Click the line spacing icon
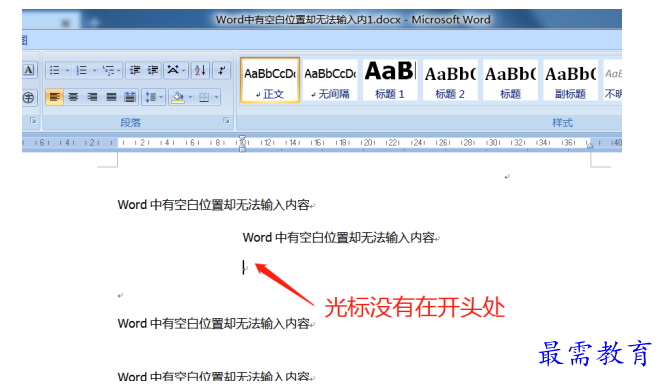The image size is (660, 385). coord(151,97)
